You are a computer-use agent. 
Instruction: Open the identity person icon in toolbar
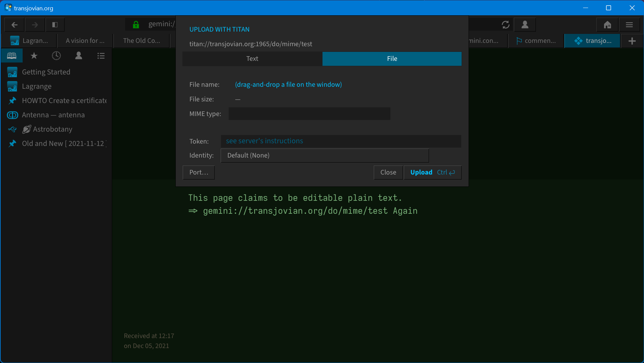pos(525,25)
